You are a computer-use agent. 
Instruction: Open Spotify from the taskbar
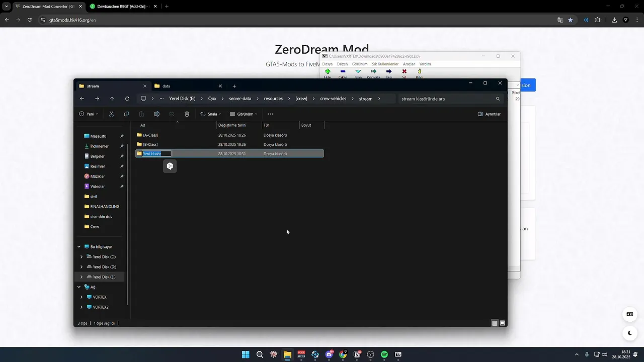click(384, 354)
